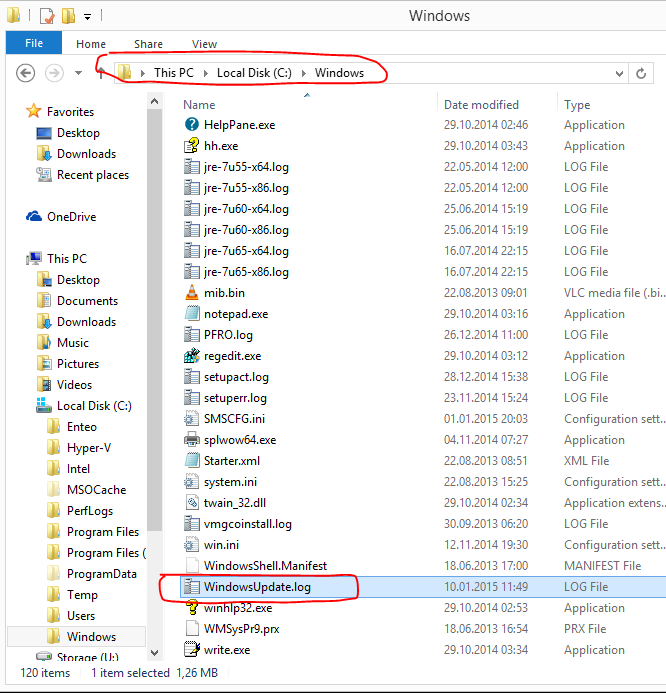This screenshot has height=693, width=666.
Task: Select the winhlp32.exe icon
Action: click(192, 608)
